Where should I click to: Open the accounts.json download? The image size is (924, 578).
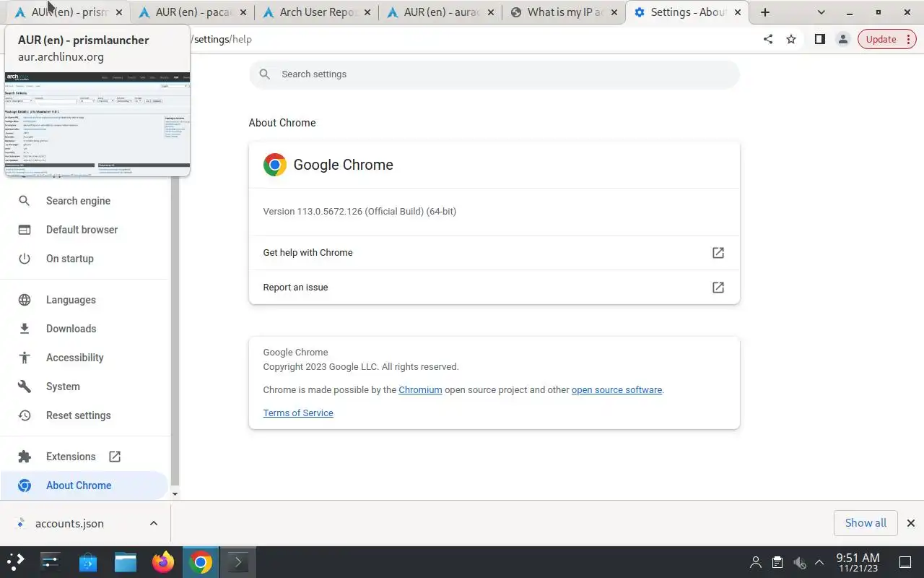click(x=70, y=523)
